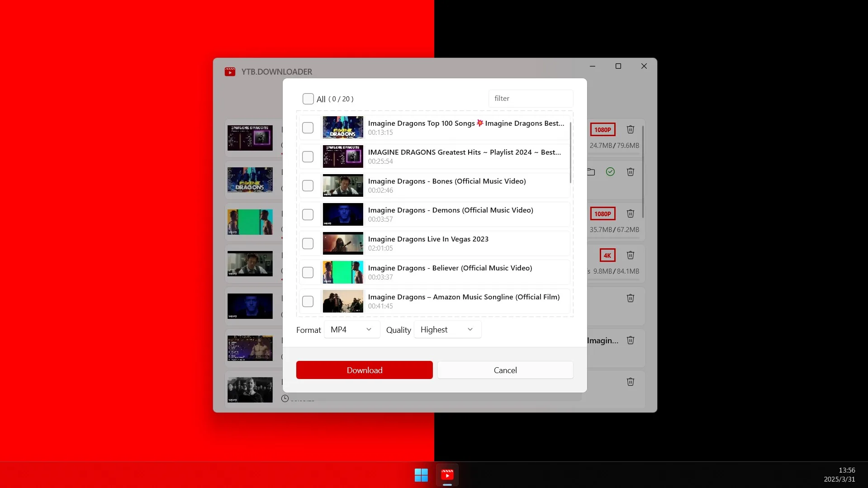Click the 24.7MB/79.6MB progress text
Screen dimensions: 868x488
[614, 146]
